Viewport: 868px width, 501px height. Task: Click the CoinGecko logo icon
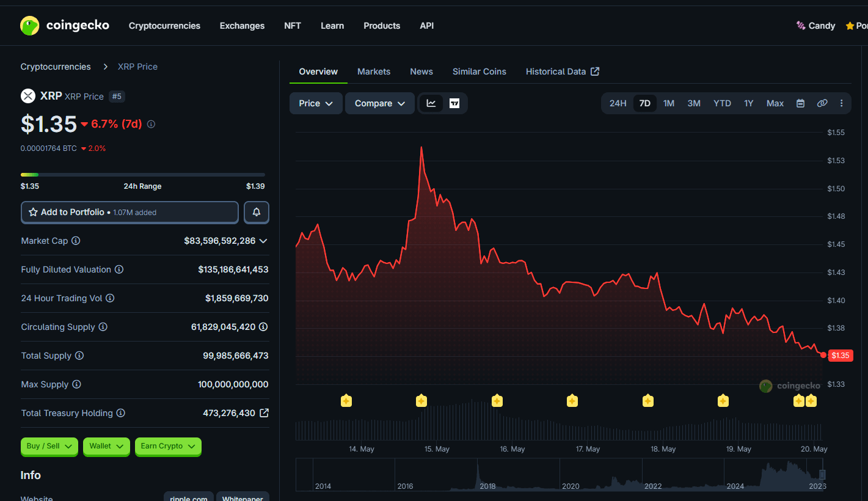(x=30, y=26)
